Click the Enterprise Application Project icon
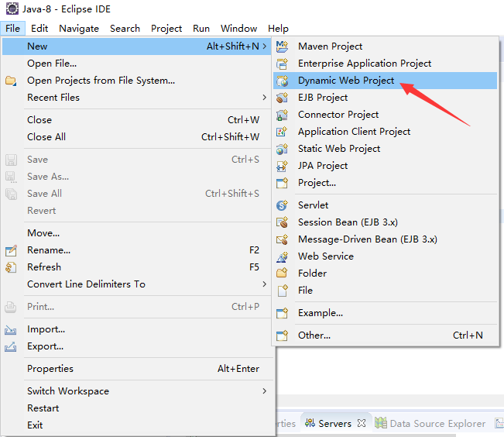The width and height of the screenshot is (504, 437). tap(282, 64)
